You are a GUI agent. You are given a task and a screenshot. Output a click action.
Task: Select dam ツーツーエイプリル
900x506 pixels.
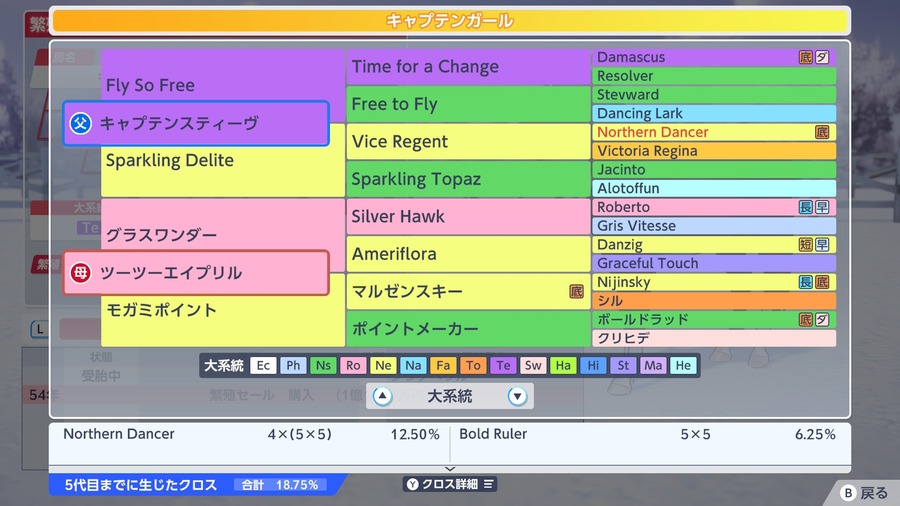click(x=196, y=273)
